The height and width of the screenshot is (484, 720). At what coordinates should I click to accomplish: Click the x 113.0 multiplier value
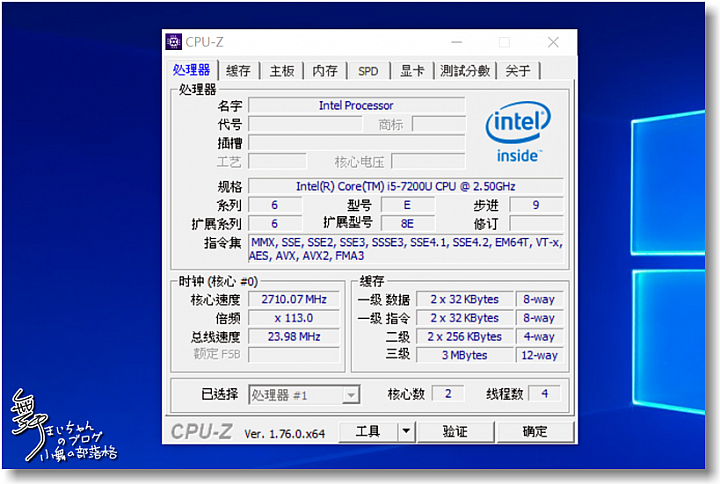[294, 318]
